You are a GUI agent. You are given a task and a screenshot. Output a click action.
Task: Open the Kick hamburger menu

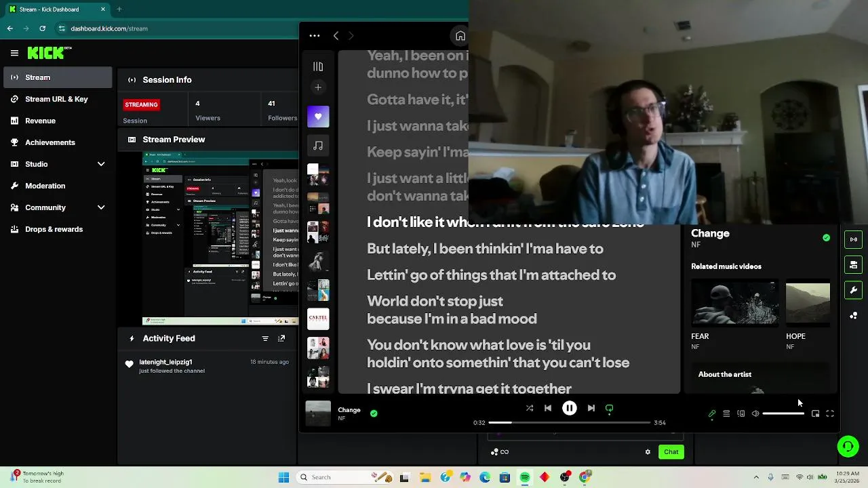click(x=14, y=53)
